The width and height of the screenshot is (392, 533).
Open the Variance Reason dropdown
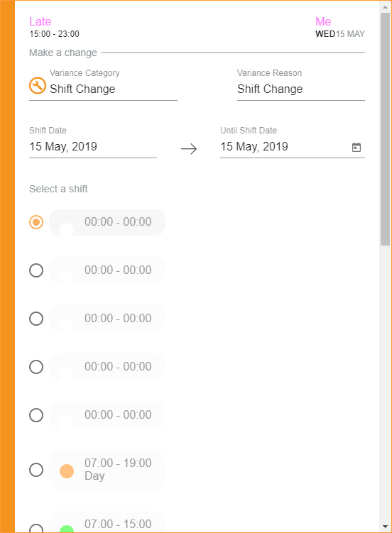[x=301, y=89]
